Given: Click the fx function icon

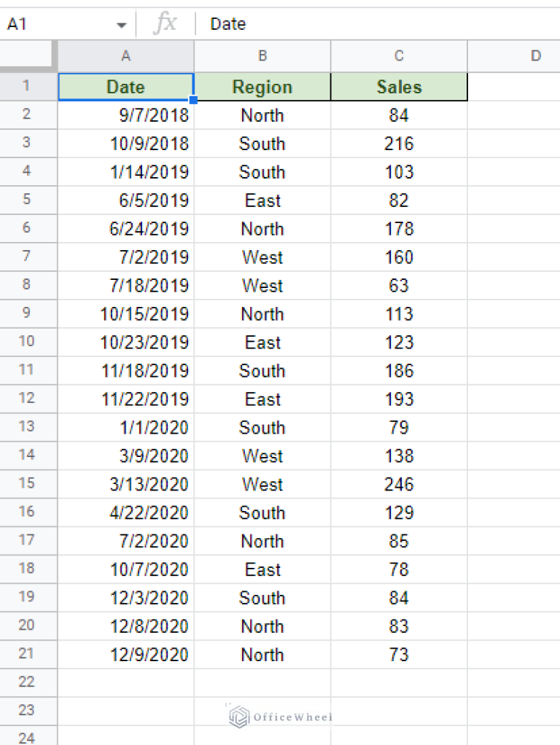Looking at the screenshot, I should click(x=166, y=23).
